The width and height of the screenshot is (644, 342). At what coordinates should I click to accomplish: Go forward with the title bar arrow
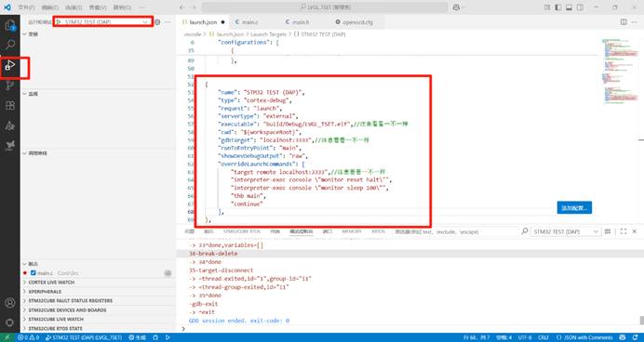click(194, 7)
